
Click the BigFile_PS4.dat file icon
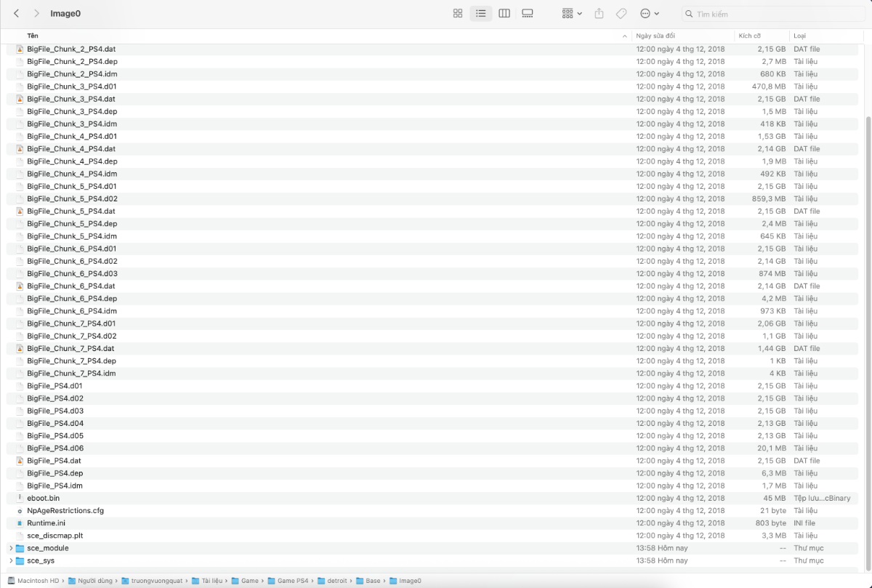[x=20, y=461]
